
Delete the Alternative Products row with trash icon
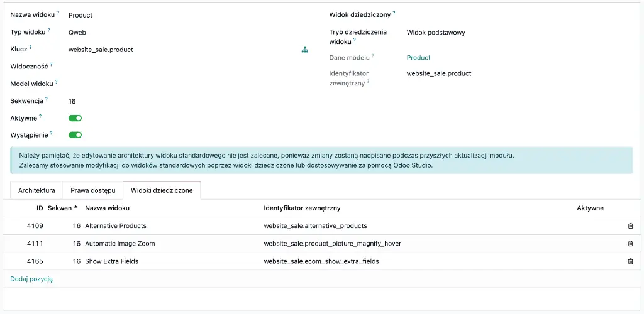click(x=630, y=225)
